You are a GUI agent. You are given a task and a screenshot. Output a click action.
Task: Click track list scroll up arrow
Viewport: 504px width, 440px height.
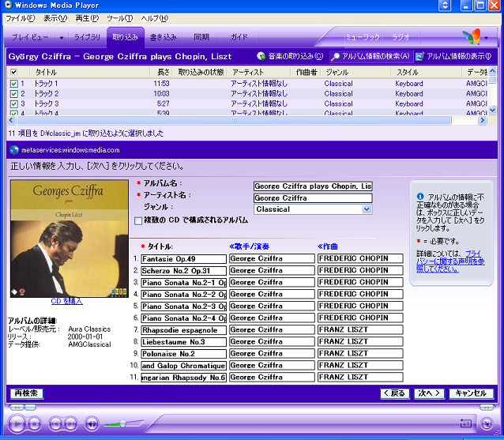point(492,71)
